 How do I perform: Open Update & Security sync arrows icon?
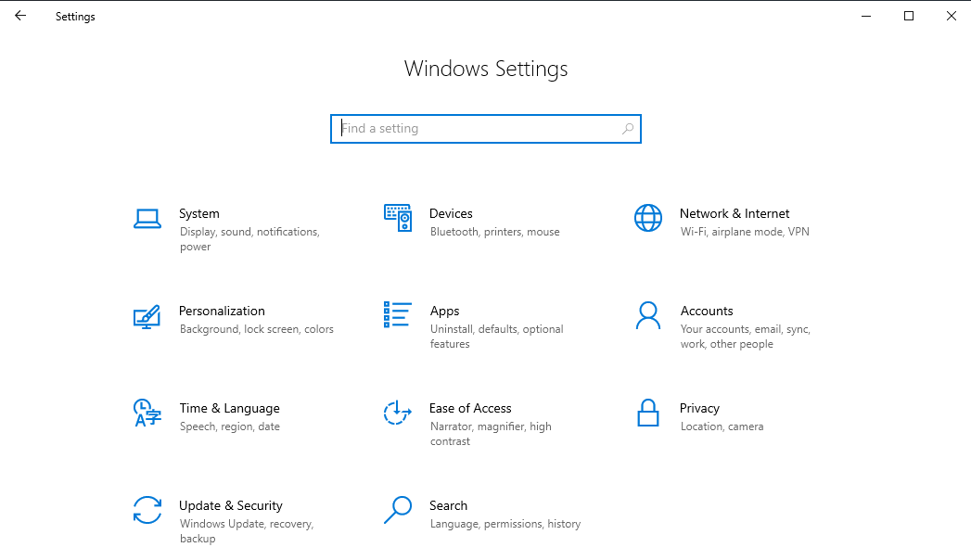point(147,510)
